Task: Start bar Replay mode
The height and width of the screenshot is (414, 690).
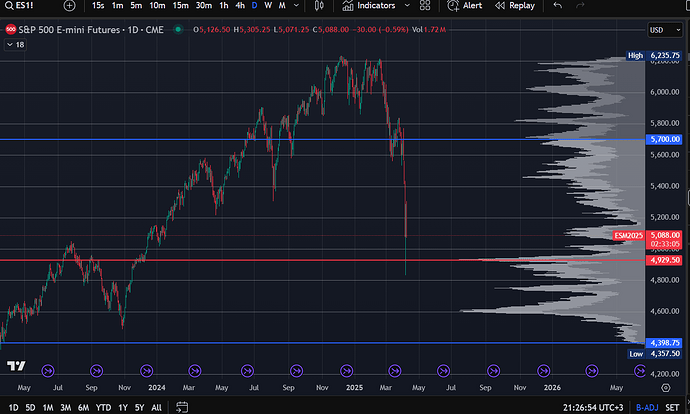Action: pyautogui.click(x=514, y=6)
